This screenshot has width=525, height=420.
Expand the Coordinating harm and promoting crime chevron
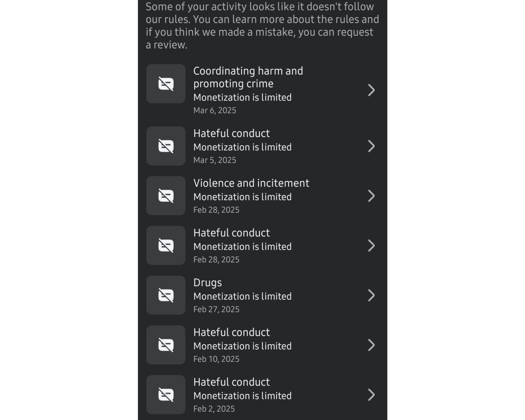tap(371, 90)
